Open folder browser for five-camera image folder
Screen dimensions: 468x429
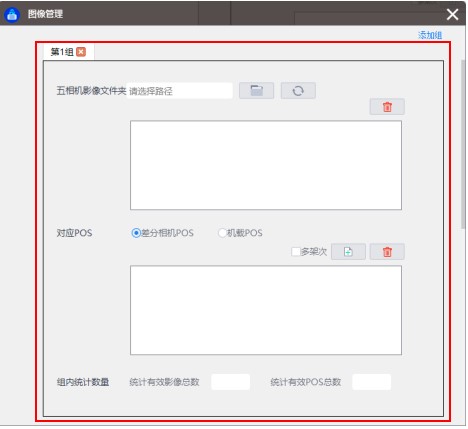256,90
